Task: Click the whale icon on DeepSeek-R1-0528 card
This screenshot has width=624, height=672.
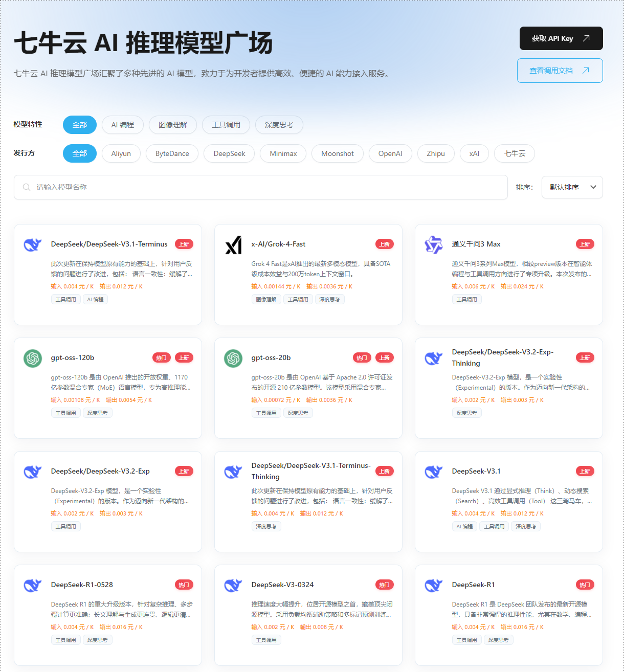Action: point(33,585)
